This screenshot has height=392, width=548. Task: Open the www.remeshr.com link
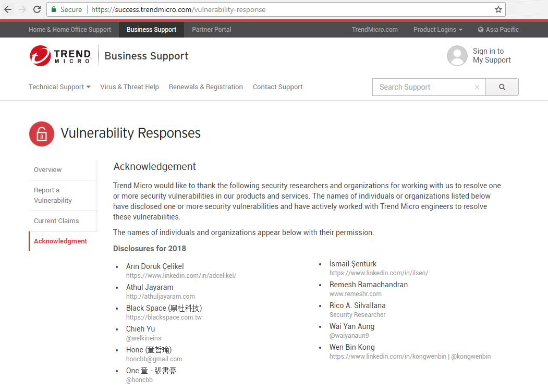tap(356, 294)
